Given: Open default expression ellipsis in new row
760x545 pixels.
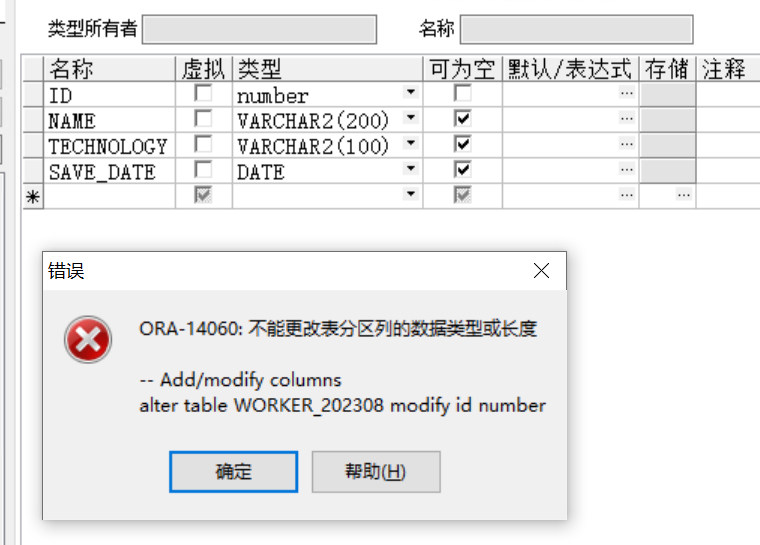Looking at the screenshot, I should [x=627, y=195].
